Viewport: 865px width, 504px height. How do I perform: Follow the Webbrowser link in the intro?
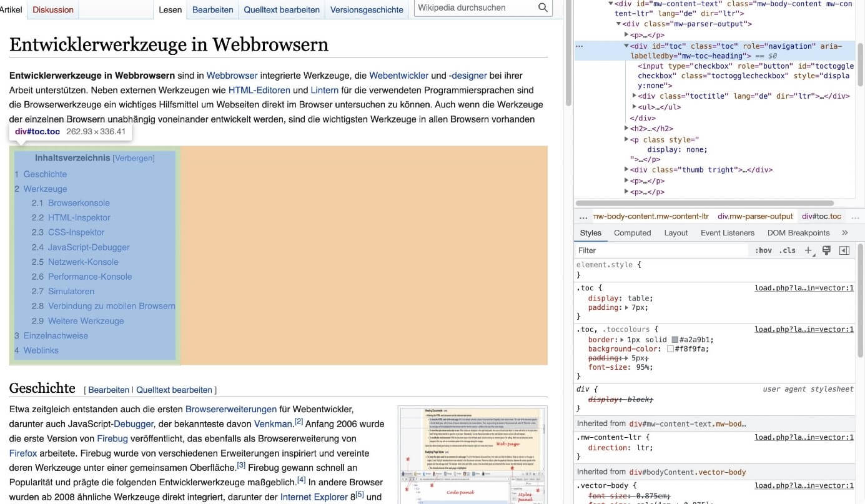[x=232, y=76]
